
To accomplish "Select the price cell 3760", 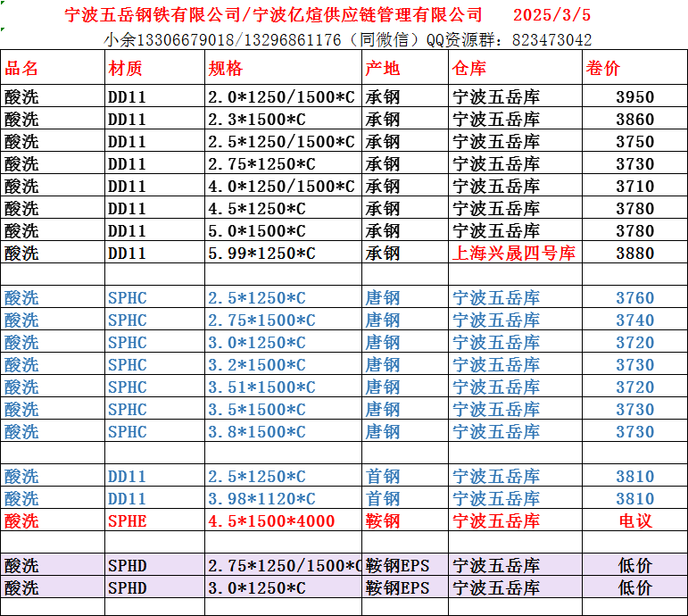I will coord(635,297).
